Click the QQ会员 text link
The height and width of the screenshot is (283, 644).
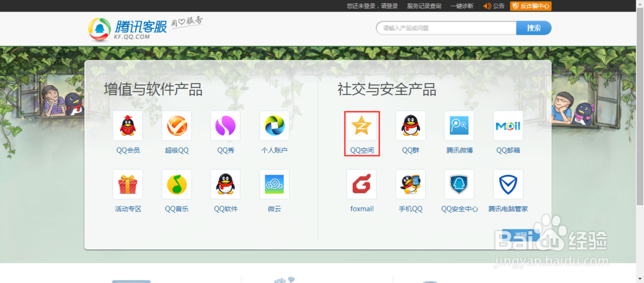click(x=128, y=151)
